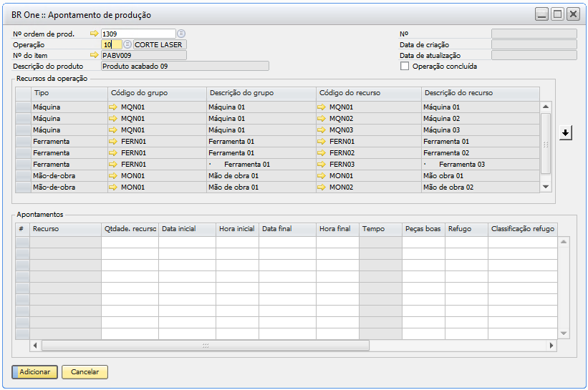Click the resources grid vertical scrollbar thumb
This screenshot has height=390, width=588.
[x=546, y=144]
